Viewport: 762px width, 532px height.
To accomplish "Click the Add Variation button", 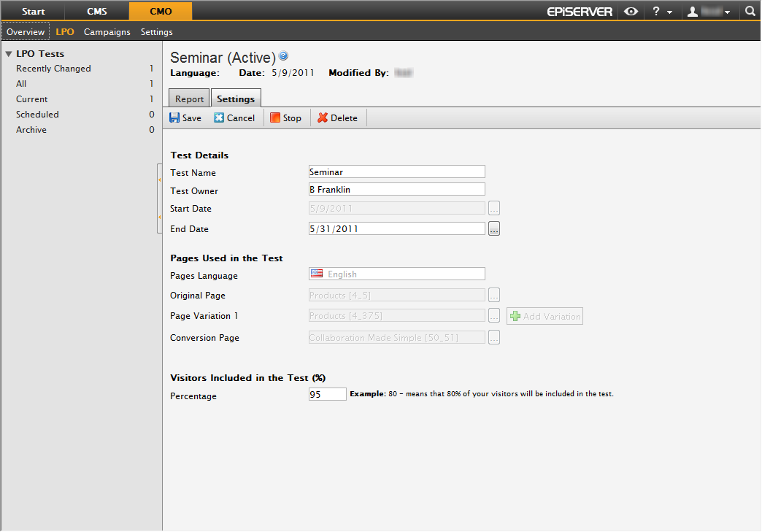I will point(544,316).
